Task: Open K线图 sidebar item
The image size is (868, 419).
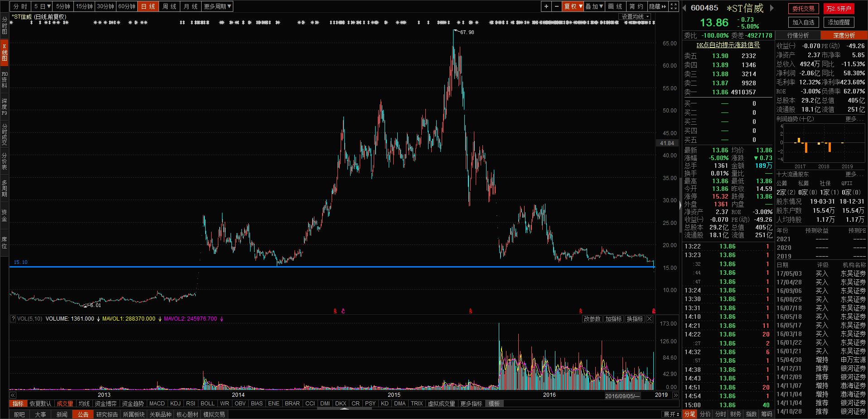Action: (x=5, y=52)
